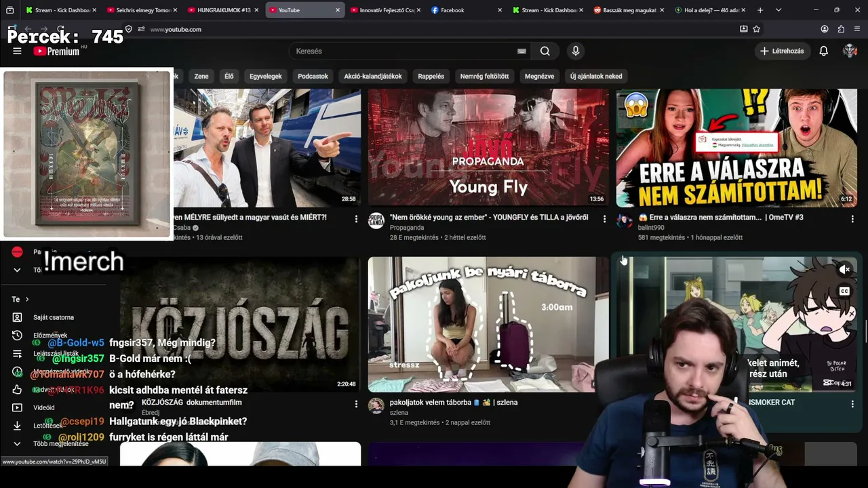The height and width of the screenshot is (488, 868).
Task: Open the szlena channel avatar
Action: [376, 406]
